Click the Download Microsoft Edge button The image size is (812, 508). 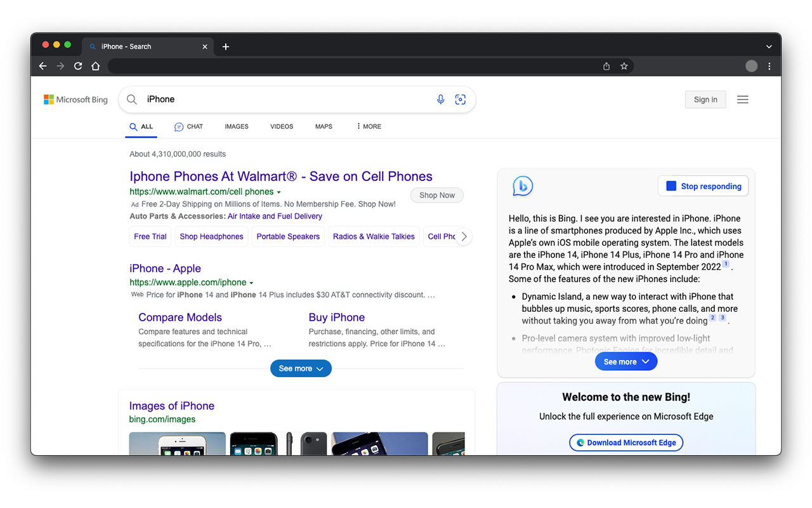click(626, 442)
